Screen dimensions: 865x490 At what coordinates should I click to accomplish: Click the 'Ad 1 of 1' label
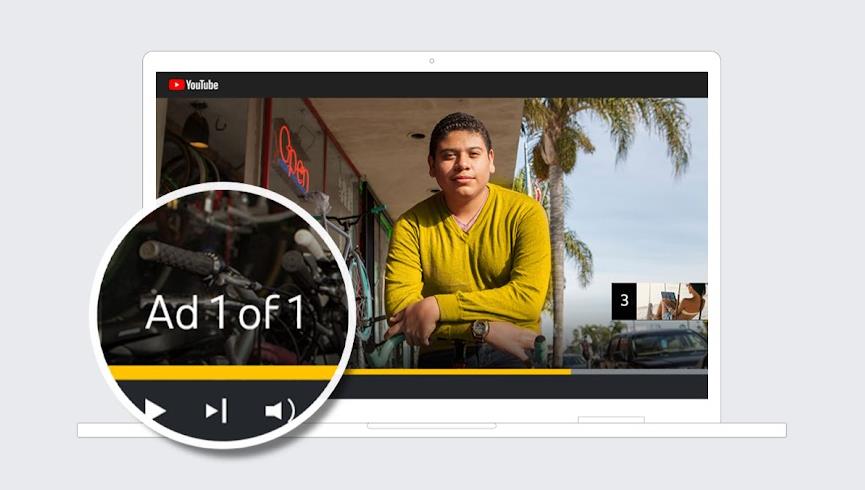click(x=224, y=313)
